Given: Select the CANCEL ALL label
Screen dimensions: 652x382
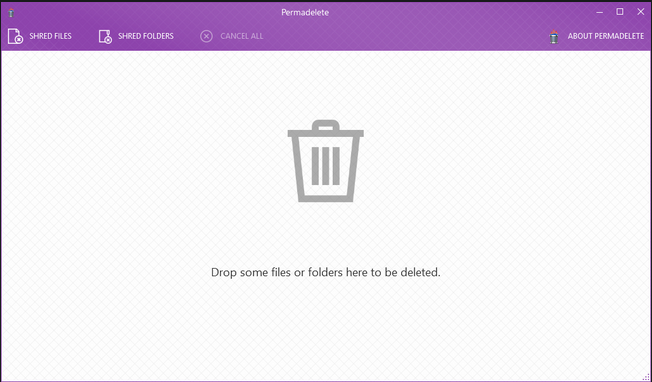Looking at the screenshot, I should point(242,36).
